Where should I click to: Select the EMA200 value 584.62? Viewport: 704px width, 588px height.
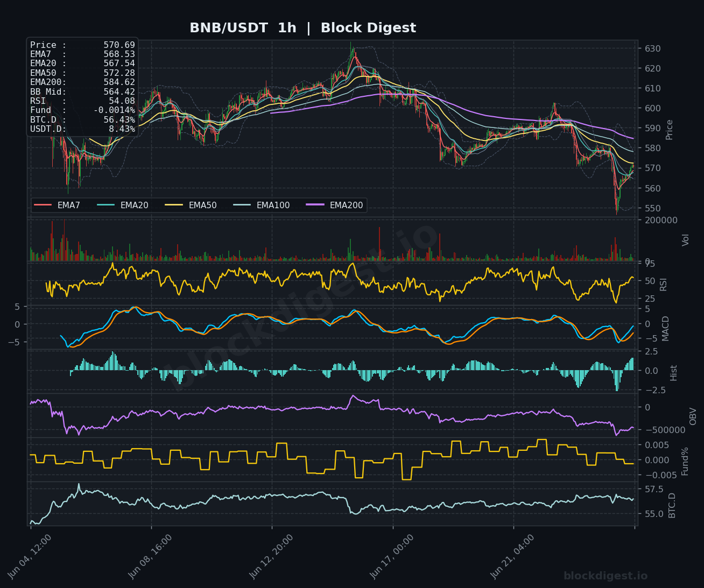pos(119,82)
